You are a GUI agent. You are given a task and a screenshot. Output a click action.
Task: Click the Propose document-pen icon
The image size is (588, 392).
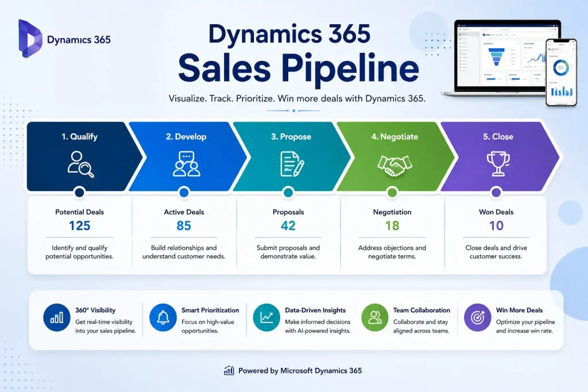[292, 164]
